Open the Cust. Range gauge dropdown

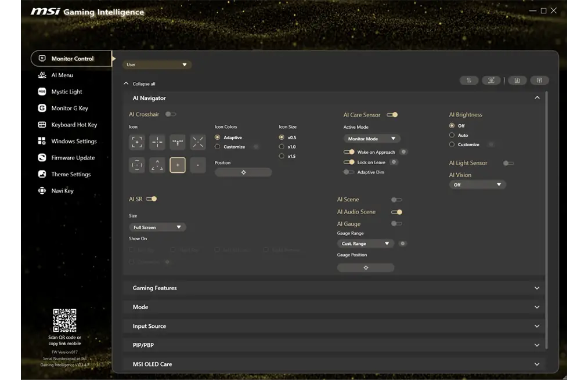(366, 244)
